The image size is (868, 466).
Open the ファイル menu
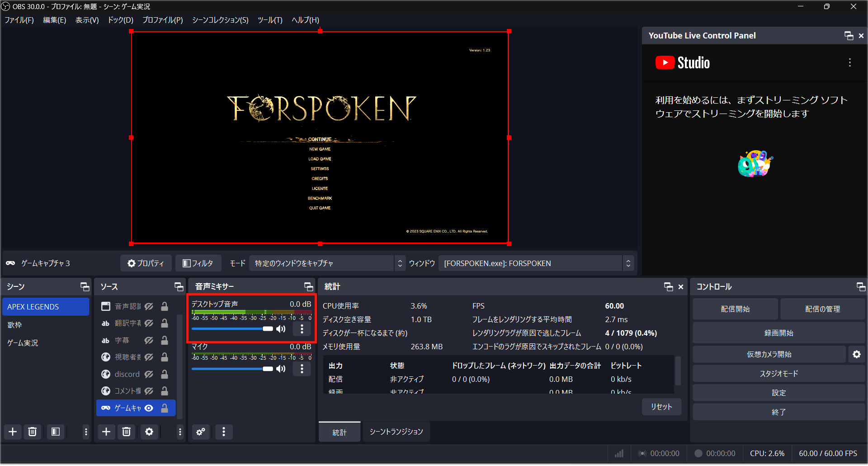(19, 20)
